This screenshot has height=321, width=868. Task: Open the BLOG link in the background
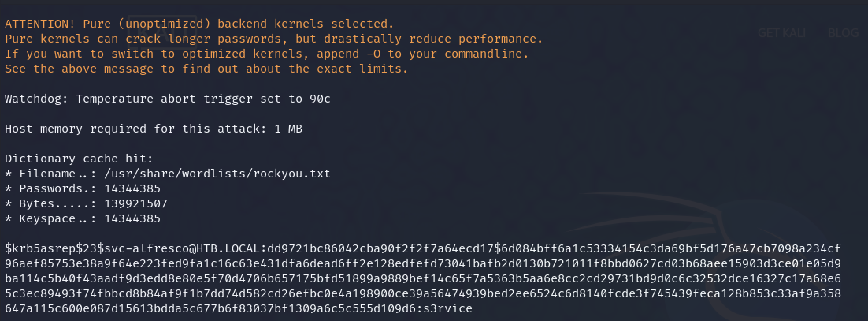(x=843, y=32)
